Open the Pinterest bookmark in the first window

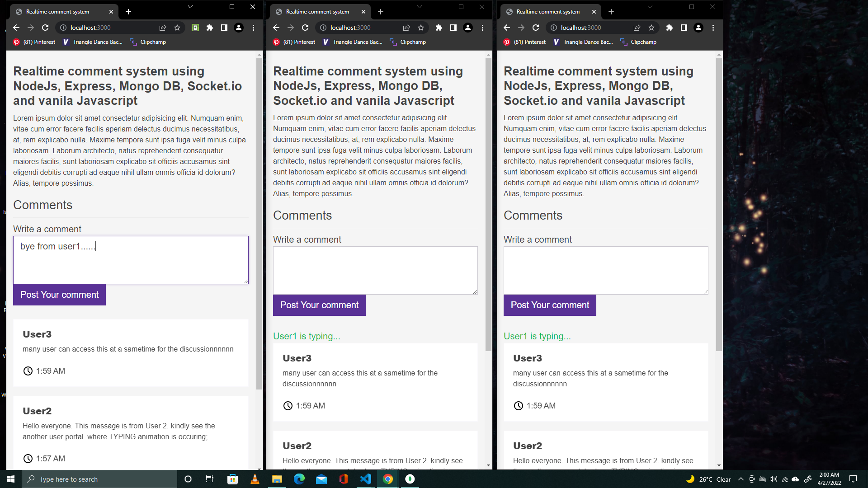click(34, 42)
